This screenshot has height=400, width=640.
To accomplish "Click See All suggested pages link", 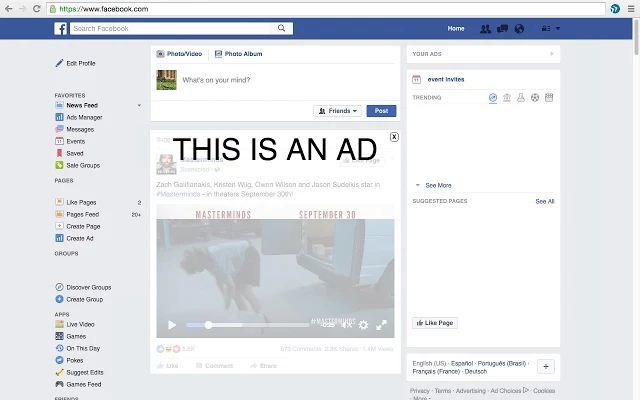I will [544, 201].
